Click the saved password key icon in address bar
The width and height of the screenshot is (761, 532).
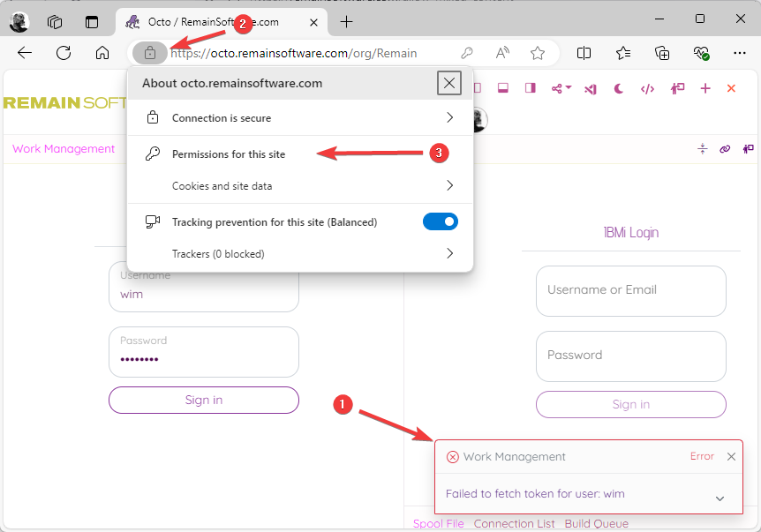click(x=467, y=53)
